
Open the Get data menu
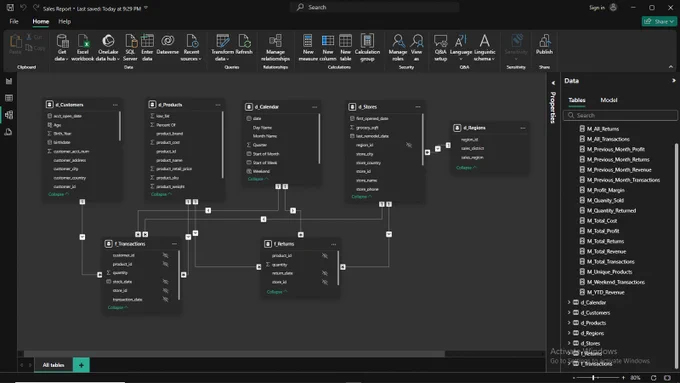pyautogui.click(x=62, y=48)
